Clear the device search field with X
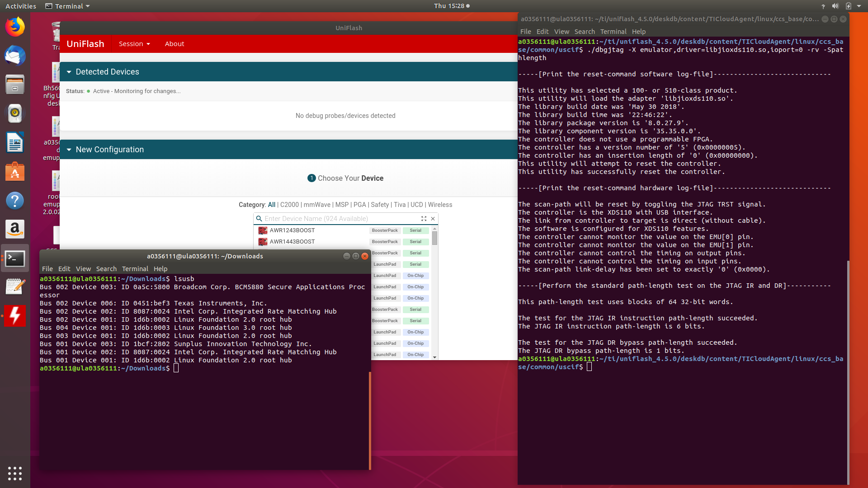This screenshot has width=868, height=488. tap(433, 219)
